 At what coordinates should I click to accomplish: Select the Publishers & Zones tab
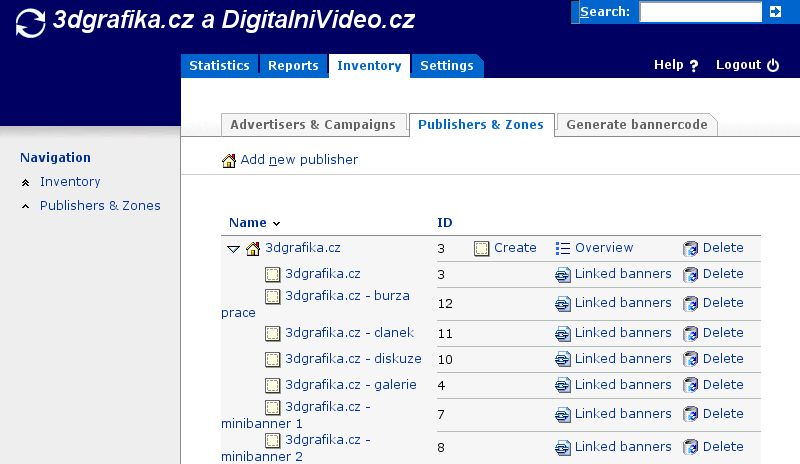[x=481, y=125]
